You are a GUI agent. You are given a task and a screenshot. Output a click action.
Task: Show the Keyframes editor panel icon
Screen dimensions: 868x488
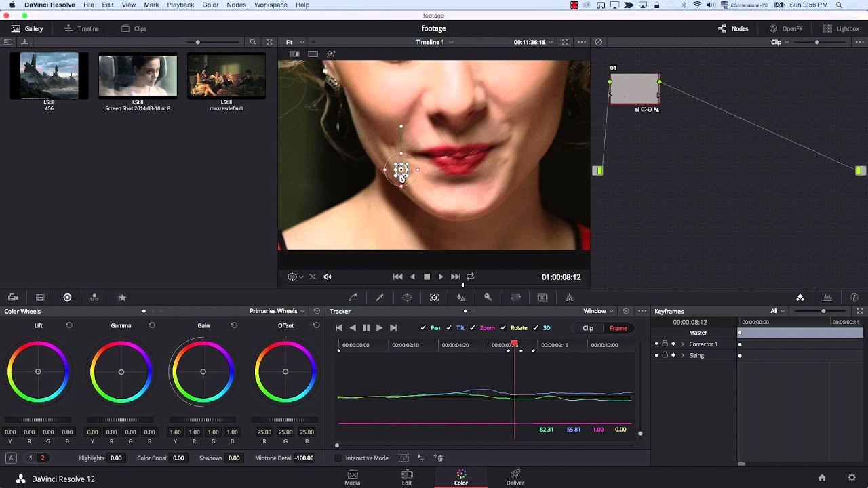pos(800,298)
